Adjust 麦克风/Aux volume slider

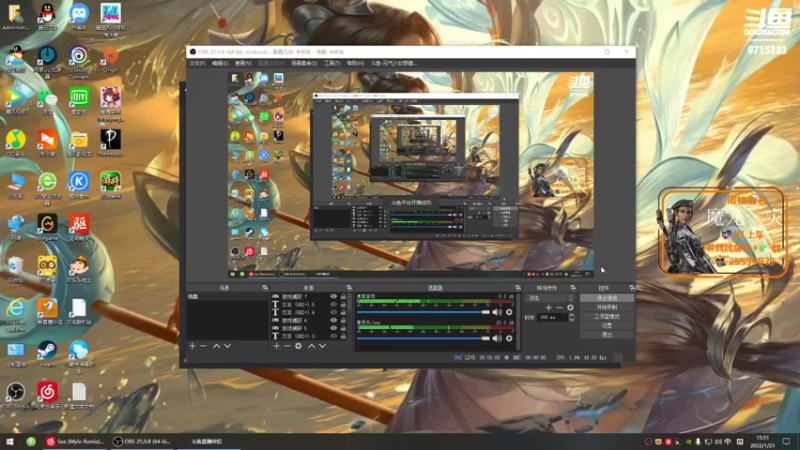click(x=423, y=338)
